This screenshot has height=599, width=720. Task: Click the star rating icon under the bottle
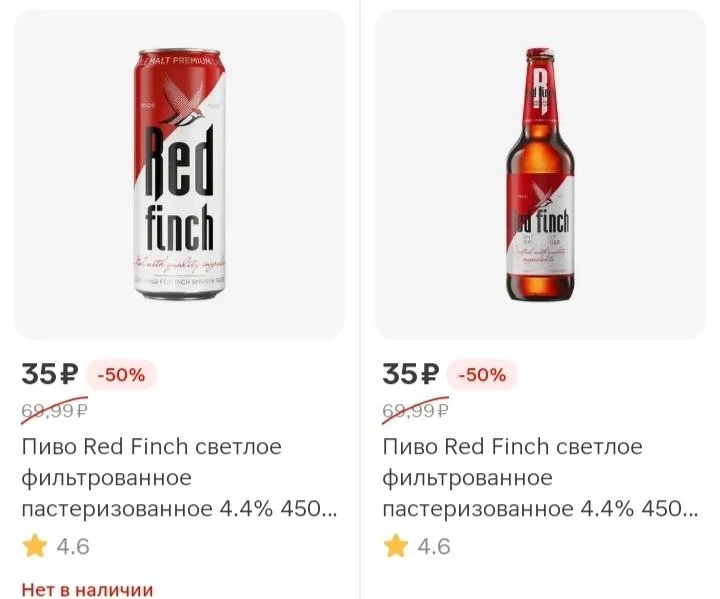396,546
